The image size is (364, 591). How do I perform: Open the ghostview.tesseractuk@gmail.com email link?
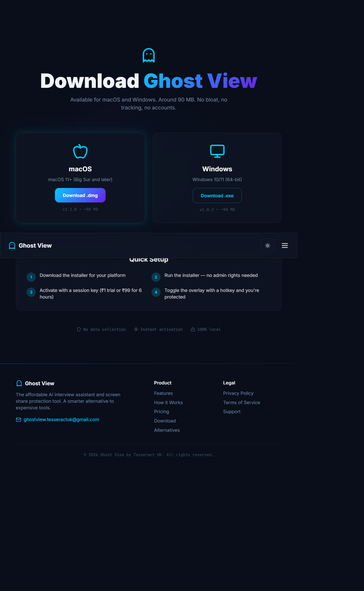pos(61,420)
